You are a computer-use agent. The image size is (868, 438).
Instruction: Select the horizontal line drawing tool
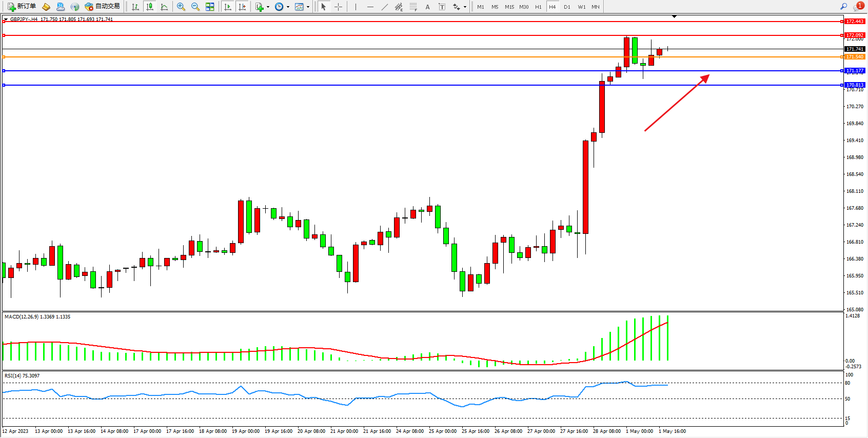click(370, 7)
